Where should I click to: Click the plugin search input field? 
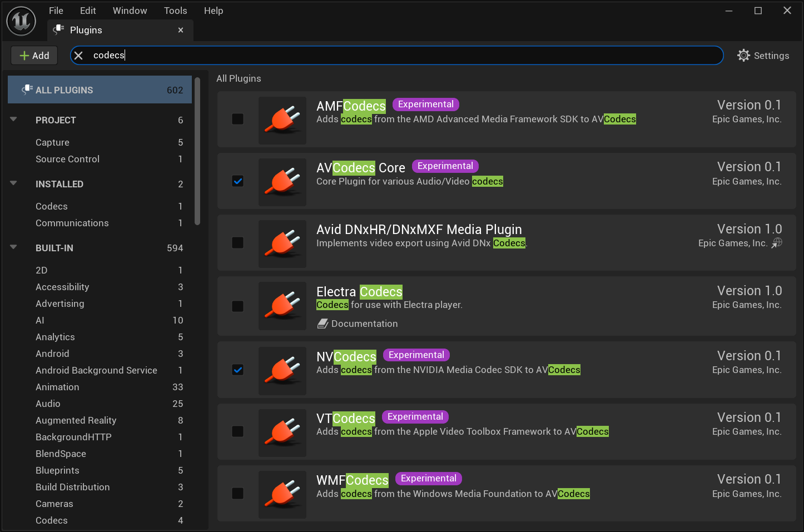(x=396, y=56)
